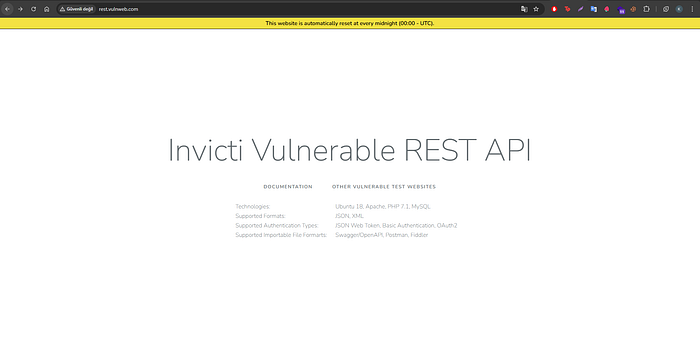Screen dimensions: 700x362
Task: Open the red squiggle extension icon
Action: pyautogui.click(x=567, y=9)
